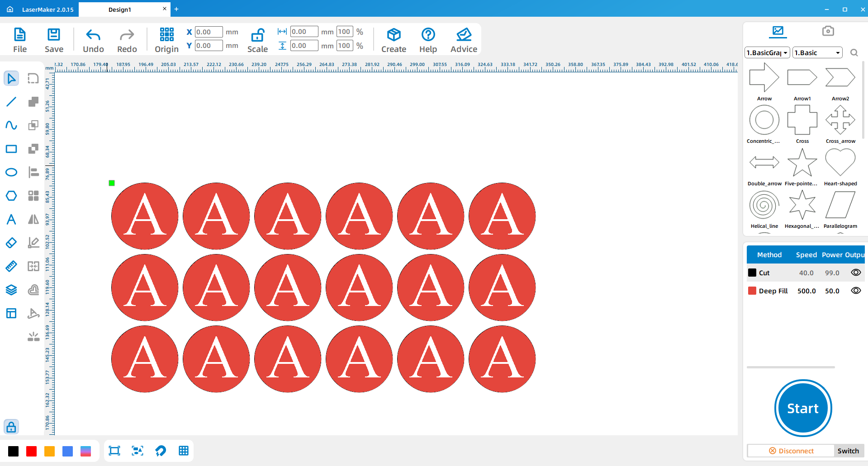Select the Eraser tool
Image resolution: width=868 pixels, height=466 pixels.
click(x=11, y=243)
